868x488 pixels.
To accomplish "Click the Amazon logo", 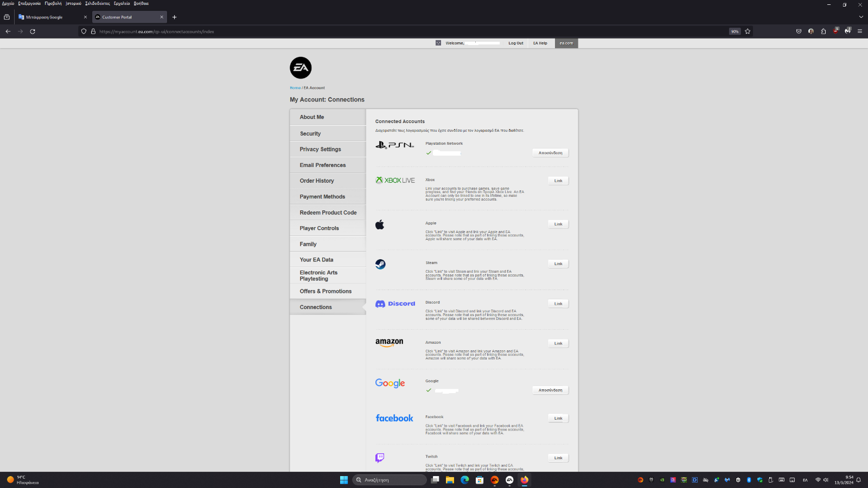I will point(390,342).
